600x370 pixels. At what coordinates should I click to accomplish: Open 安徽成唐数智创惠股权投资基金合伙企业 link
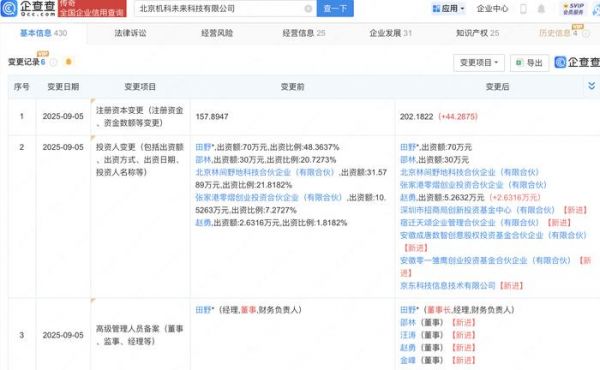coord(493,235)
